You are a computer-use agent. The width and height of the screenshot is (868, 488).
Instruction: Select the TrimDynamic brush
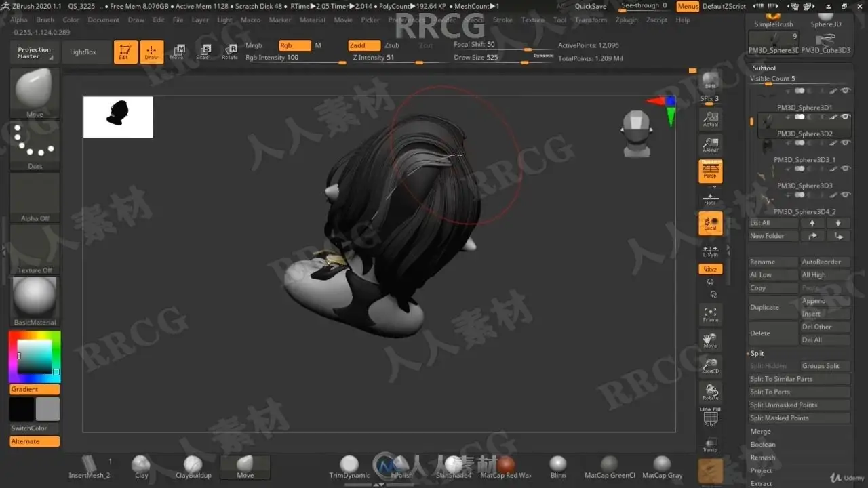tap(349, 467)
